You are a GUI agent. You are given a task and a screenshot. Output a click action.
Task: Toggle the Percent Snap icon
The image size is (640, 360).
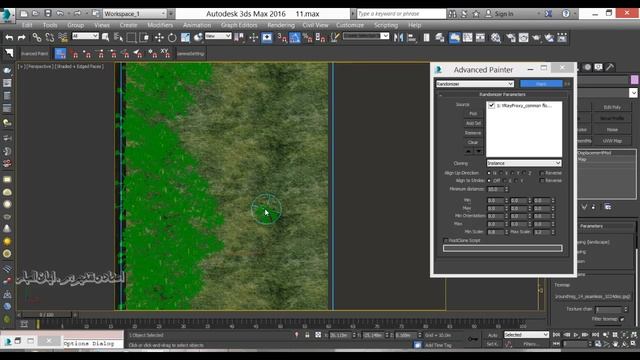[x=308, y=38]
